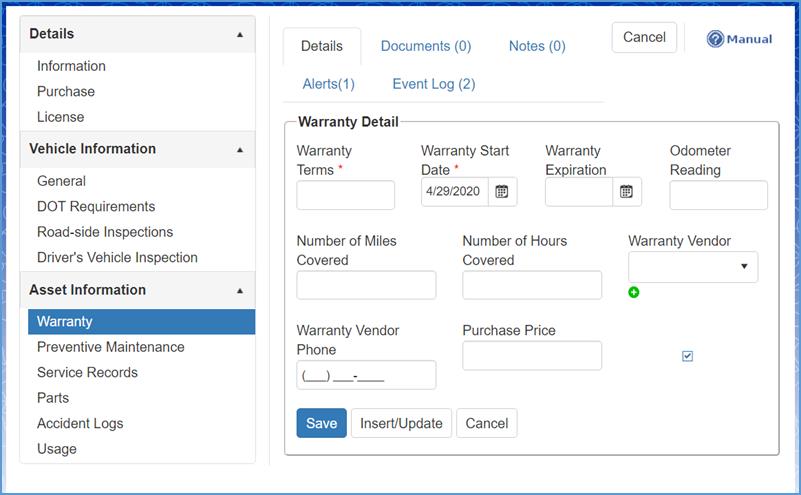Viewport: 801px width, 495px height.
Task: Focus the Warranty Vendor Phone field
Action: [366, 375]
